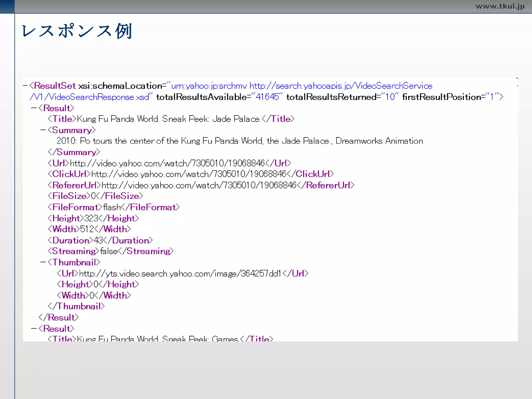Screen dimensions: 532x399
Task: Click the closing Result tag
Action: (x=59, y=318)
